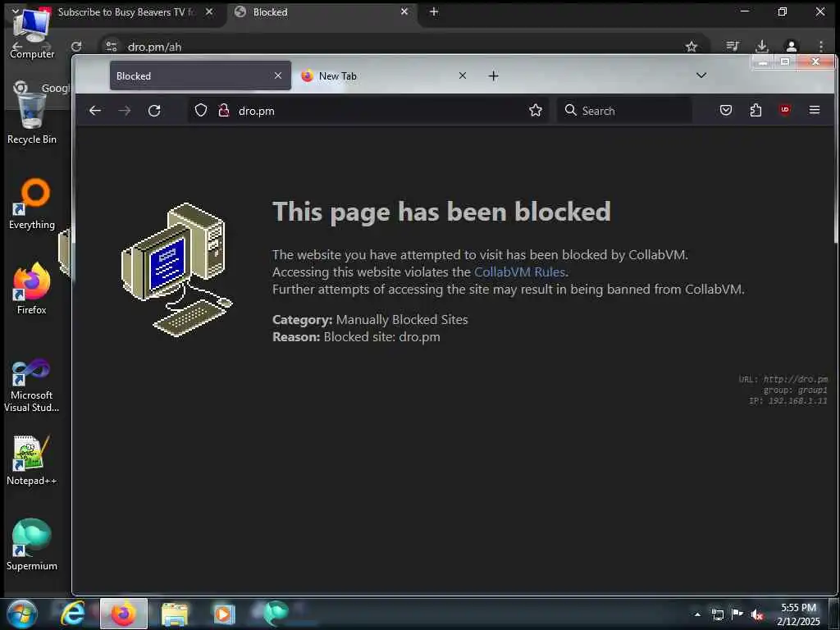This screenshot has width=840, height=630.
Task: Open a new tab in Firefox
Action: (x=493, y=76)
